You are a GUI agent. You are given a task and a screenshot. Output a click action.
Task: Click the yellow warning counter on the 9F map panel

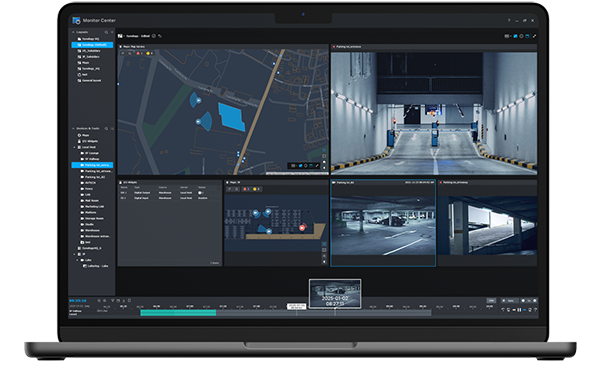coord(256,189)
